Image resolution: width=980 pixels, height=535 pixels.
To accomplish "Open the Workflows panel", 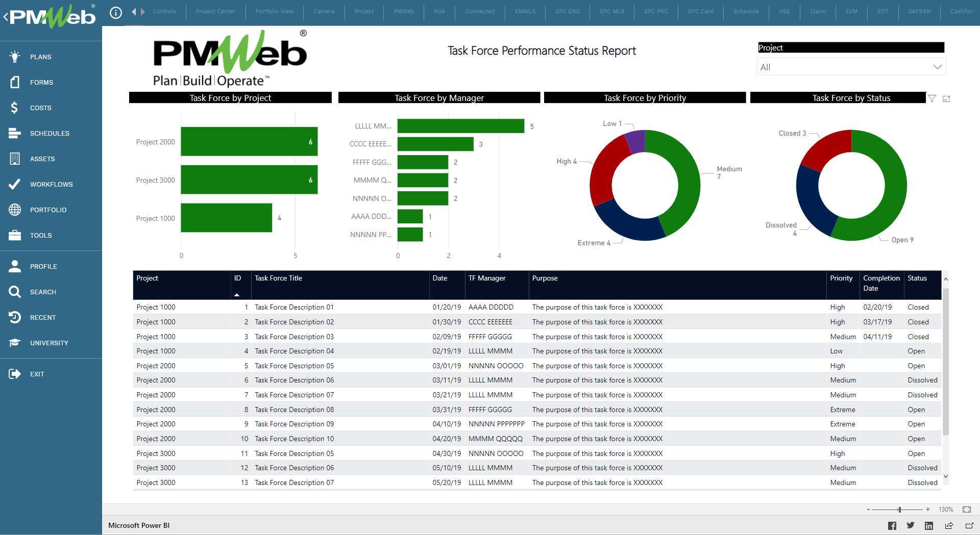I will [x=15, y=184].
